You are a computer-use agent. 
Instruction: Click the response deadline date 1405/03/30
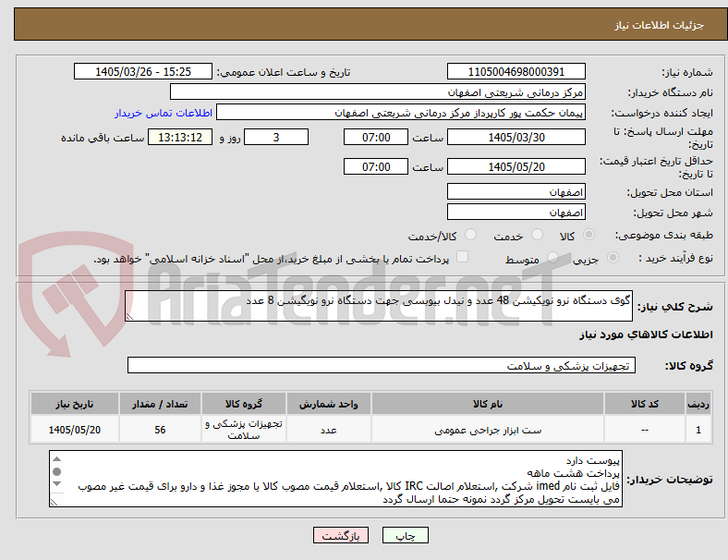[516, 138]
